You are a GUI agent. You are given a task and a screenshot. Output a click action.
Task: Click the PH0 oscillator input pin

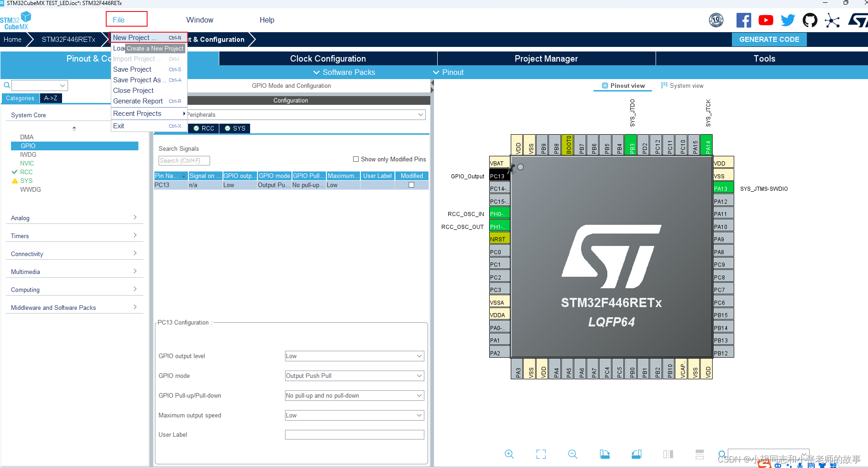pyautogui.click(x=500, y=214)
